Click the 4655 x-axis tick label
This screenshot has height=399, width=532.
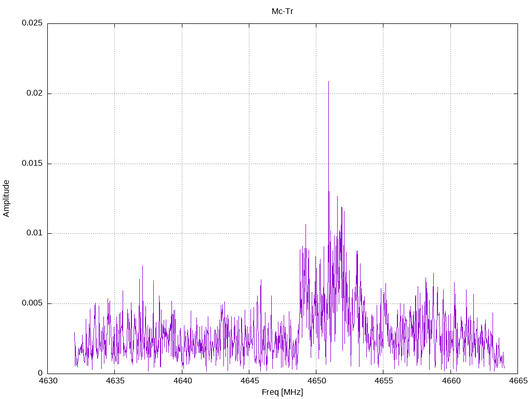point(383,381)
